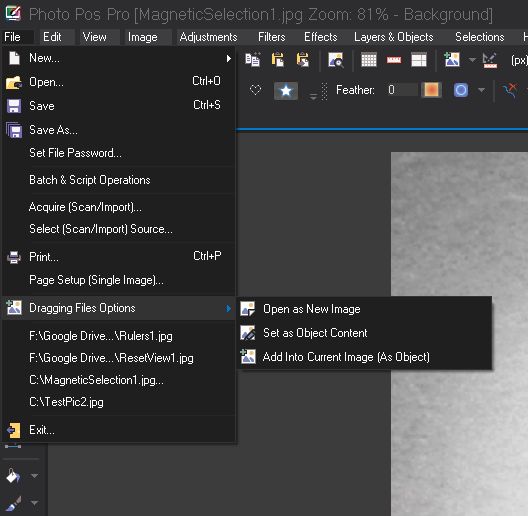The height and width of the screenshot is (516, 528).
Task: Open the Image menu
Action: coord(142,37)
